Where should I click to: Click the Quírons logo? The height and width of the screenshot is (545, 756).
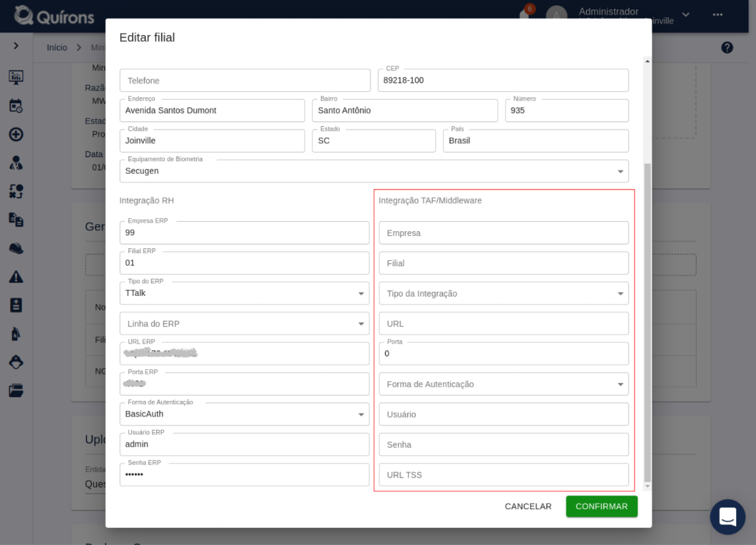coord(54,16)
